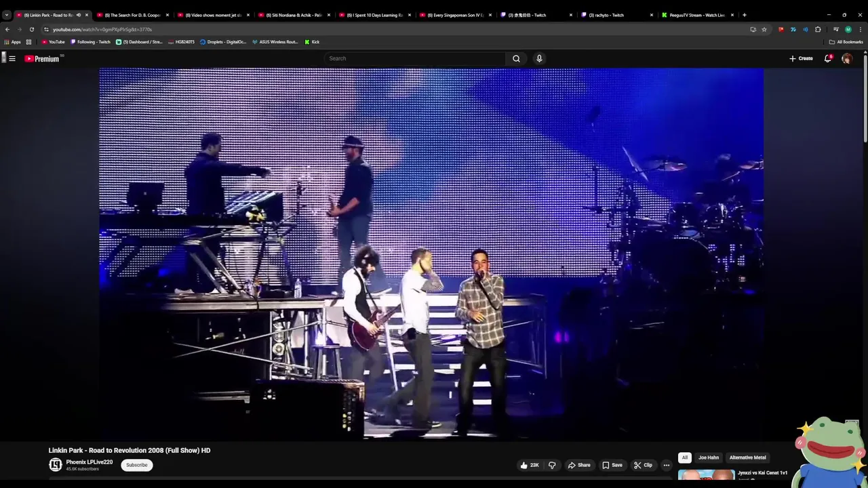
Task: Start voice search with microphone icon
Action: 539,58
